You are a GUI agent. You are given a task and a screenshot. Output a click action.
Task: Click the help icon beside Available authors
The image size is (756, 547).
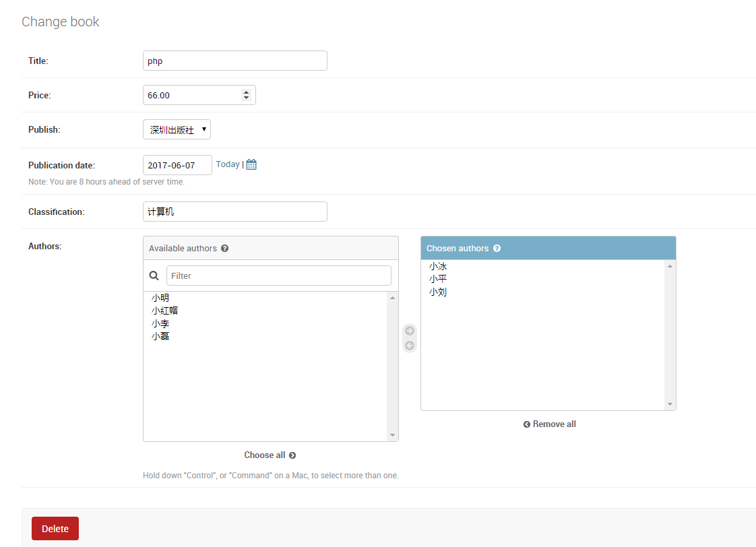224,248
